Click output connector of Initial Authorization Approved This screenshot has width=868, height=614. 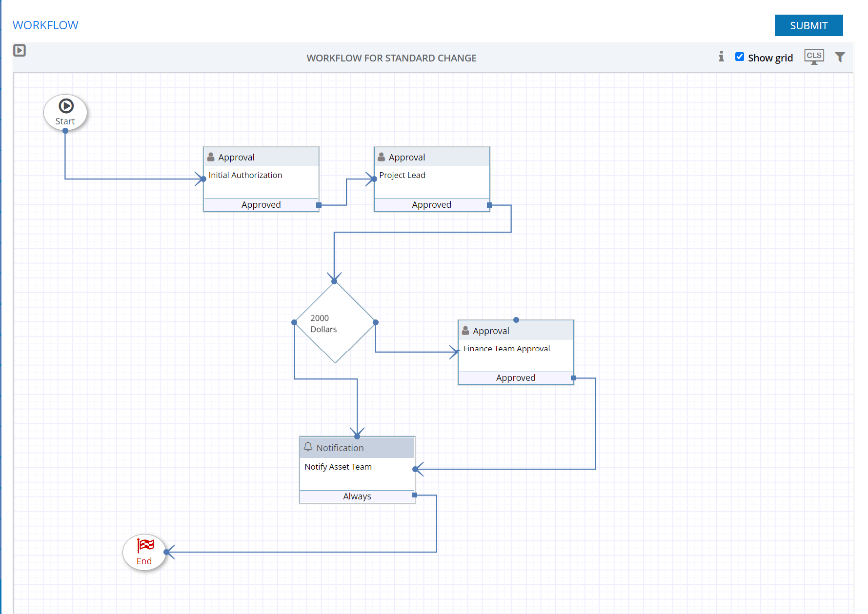[319, 205]
